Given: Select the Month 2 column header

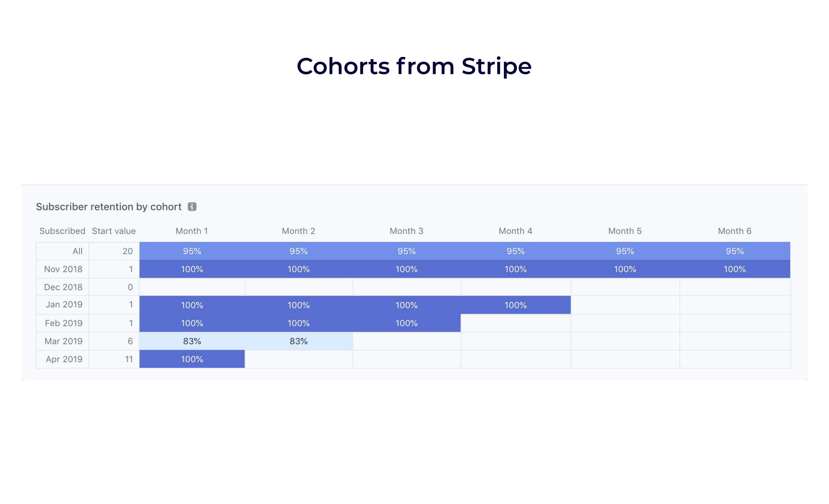Looking at the screenshot, I should tap(298, 231).
